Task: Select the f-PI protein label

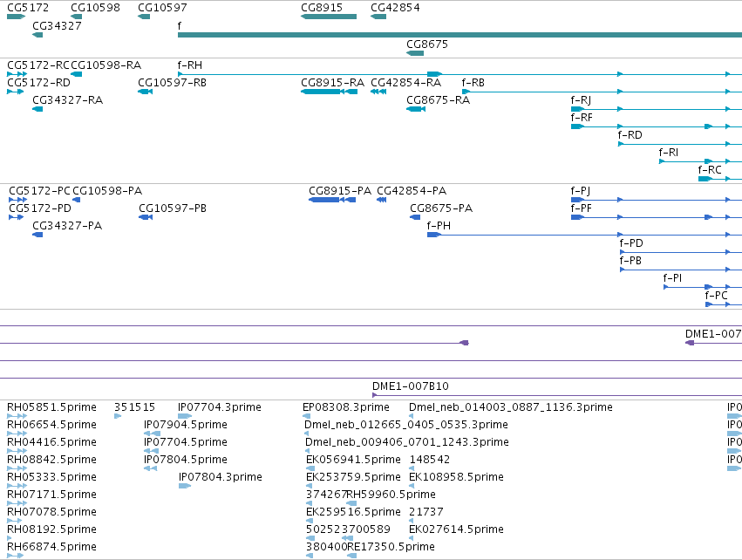Action: click(672, 278)
